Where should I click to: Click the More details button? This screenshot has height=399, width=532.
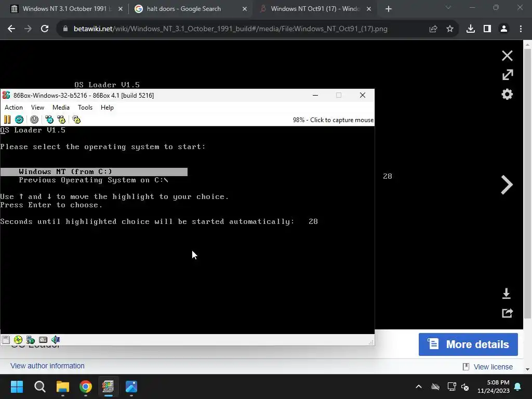tap(468, 344)
